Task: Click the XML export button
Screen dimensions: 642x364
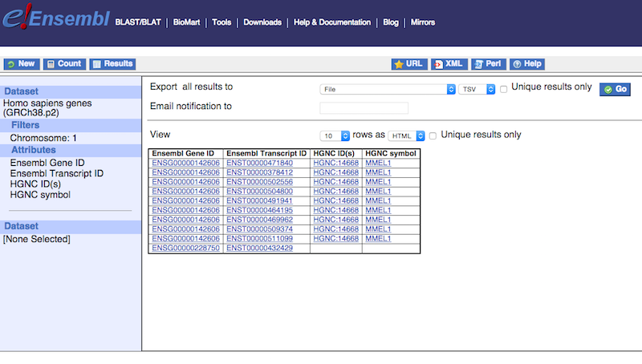Action: [x=449, y=64]
